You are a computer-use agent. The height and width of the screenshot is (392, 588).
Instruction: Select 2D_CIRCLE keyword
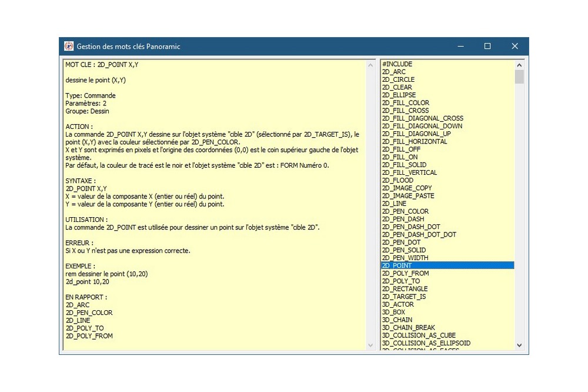click(447, 79)
